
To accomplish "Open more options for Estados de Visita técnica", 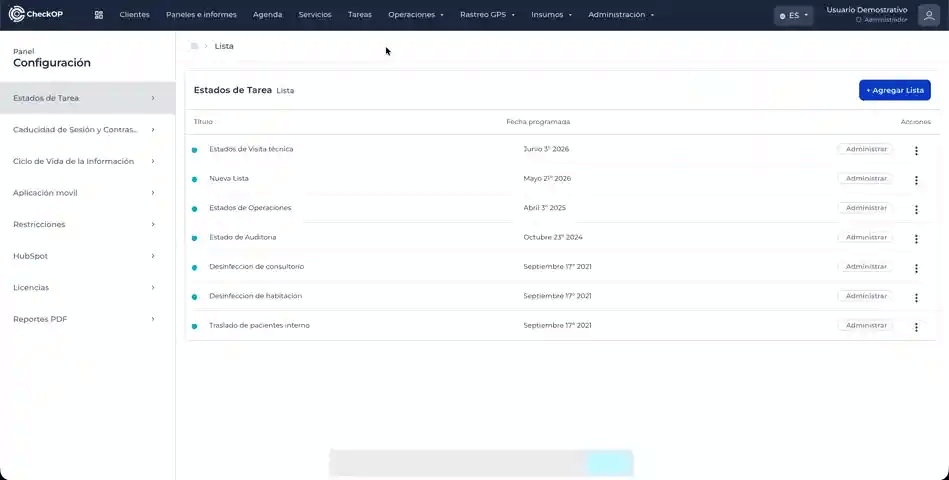I will point(916,151).
